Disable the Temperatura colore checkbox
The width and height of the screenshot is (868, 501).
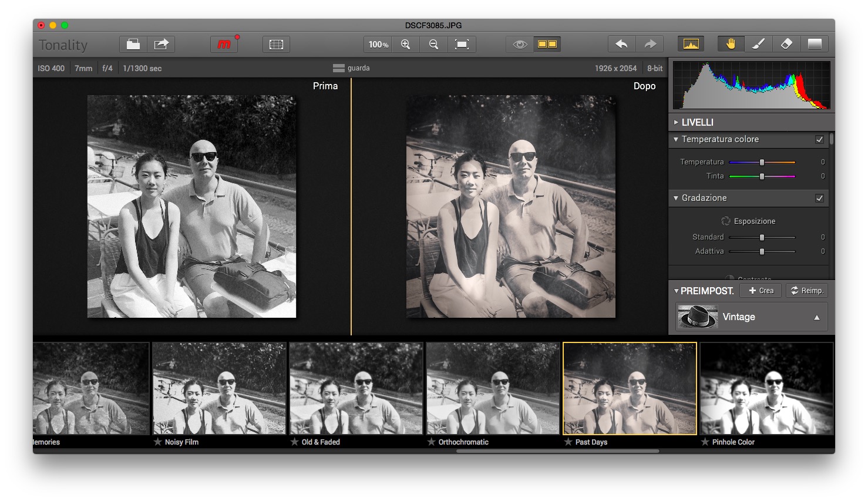[x=819, y=140]
